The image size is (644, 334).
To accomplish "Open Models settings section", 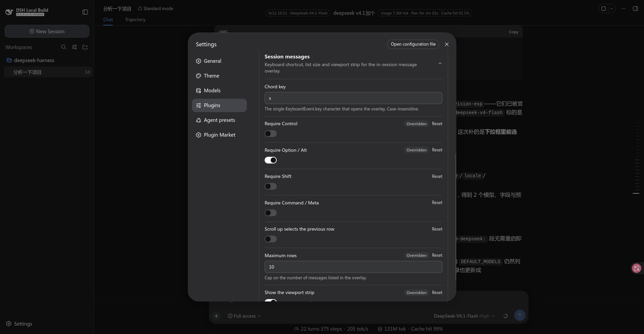I will click(x=219, y=91).
